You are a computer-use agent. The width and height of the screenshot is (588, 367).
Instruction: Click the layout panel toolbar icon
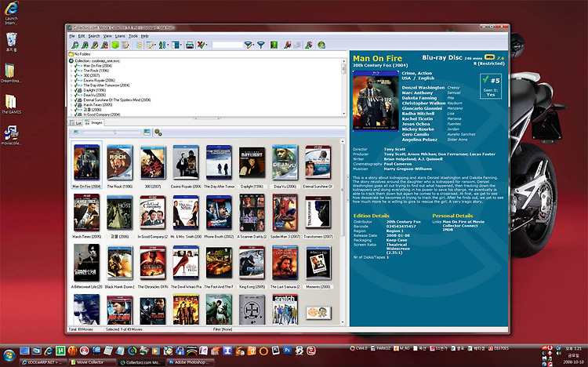tap(175, 45)
